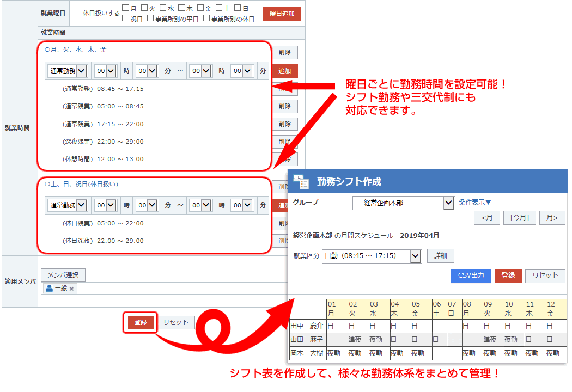Click the CSV出力 button
This screenshot has height=392, width=572.
pyautogui.click(x=471, y=275)
